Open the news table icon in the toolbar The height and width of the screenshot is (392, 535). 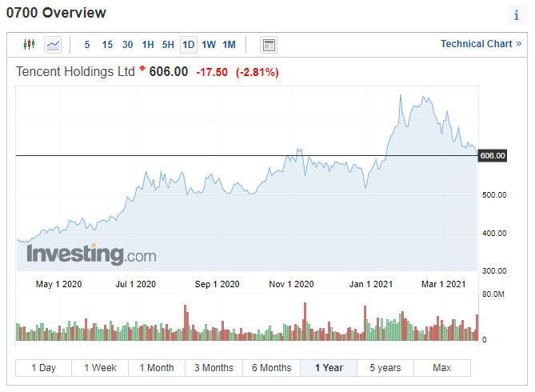point(269,45)
